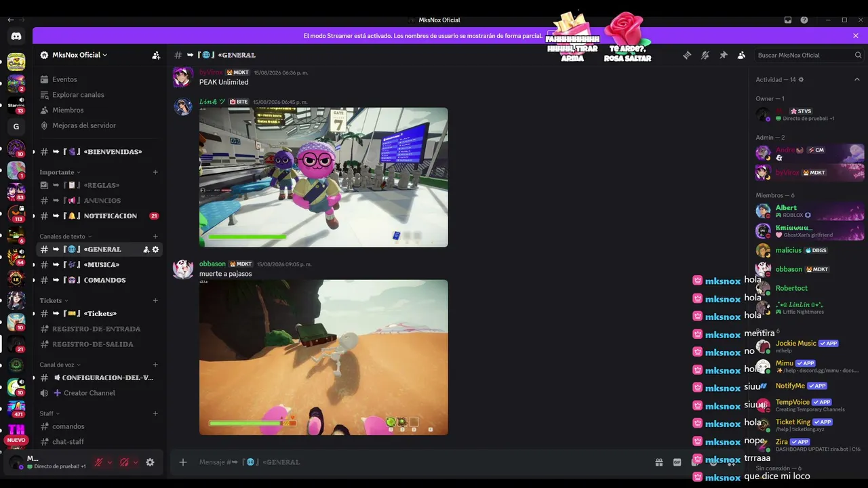
Task: Add a channel to Importante category
Action: pos(155,172)
